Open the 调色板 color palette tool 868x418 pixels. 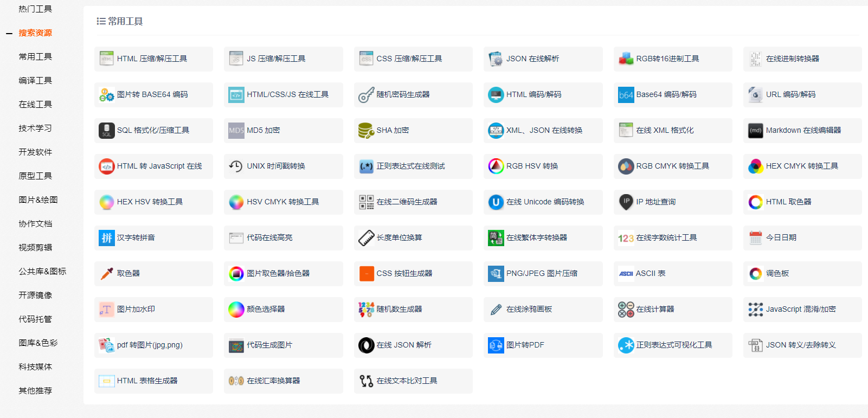777,274
